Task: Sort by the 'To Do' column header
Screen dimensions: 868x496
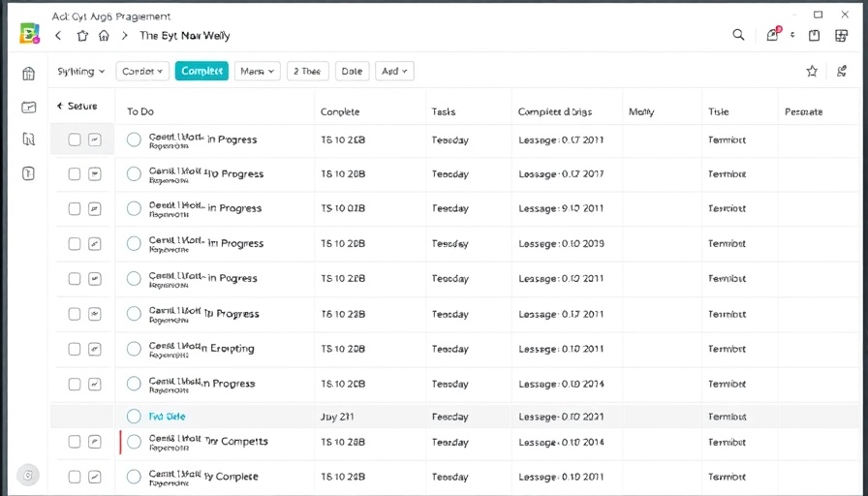Action: pos(140,111)
